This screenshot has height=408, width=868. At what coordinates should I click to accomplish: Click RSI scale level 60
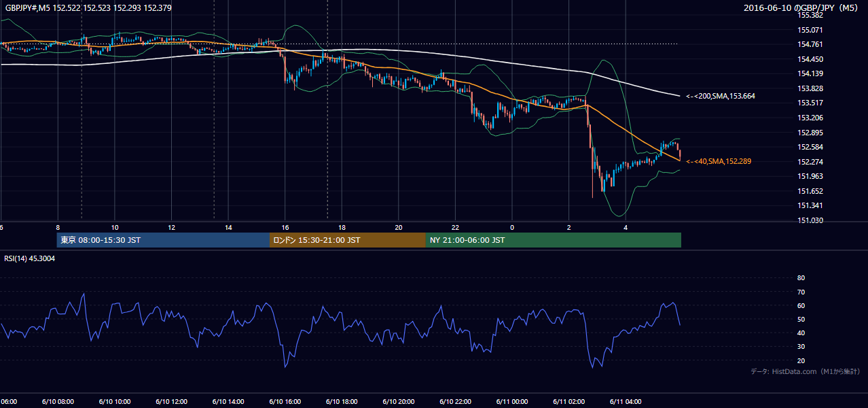point(801,305)
